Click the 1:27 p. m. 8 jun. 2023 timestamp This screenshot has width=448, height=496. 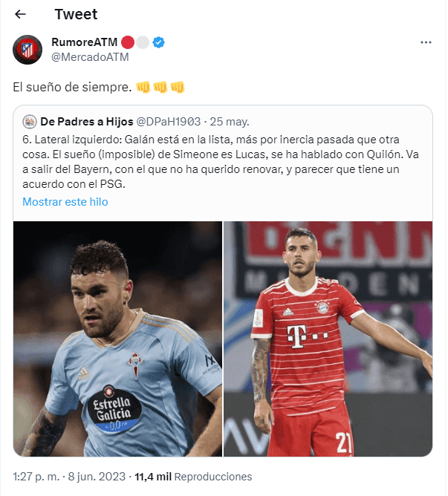(69, 477)
